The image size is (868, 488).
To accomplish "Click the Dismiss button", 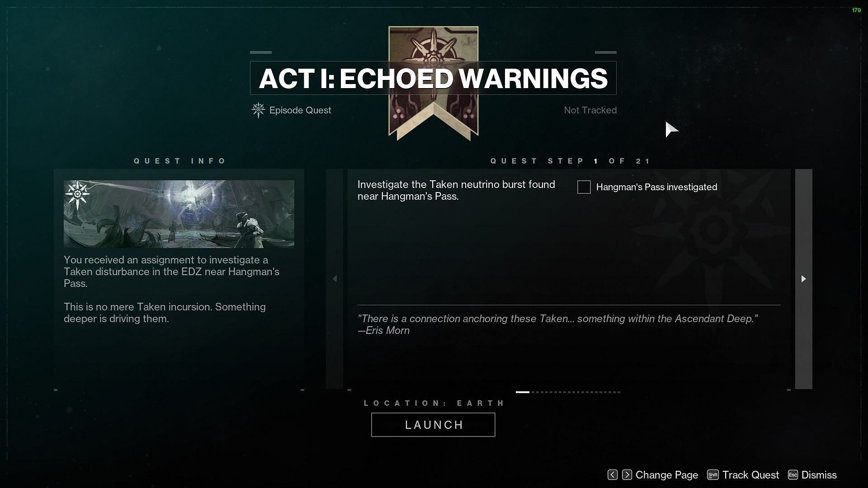I will click(x=819, y=474).
